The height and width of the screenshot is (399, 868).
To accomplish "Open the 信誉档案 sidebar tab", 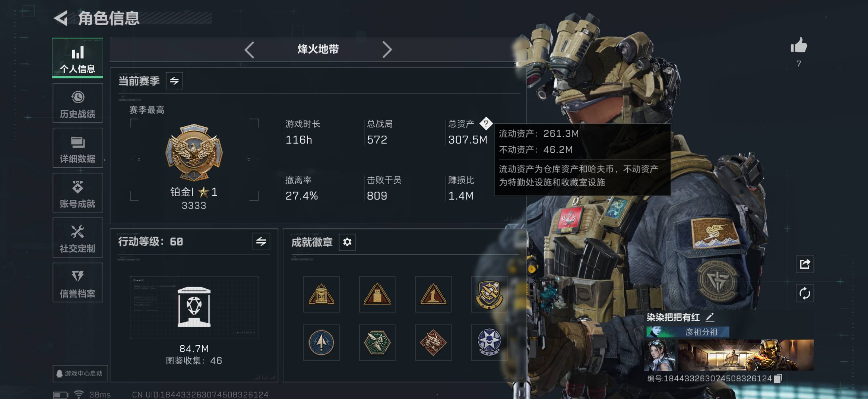I will [x=78, y=283].
